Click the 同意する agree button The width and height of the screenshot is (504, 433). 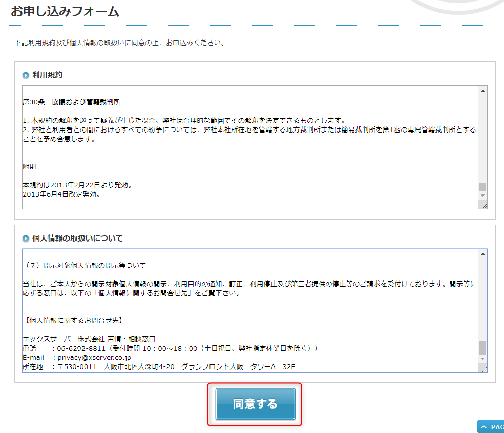point(255,404)
